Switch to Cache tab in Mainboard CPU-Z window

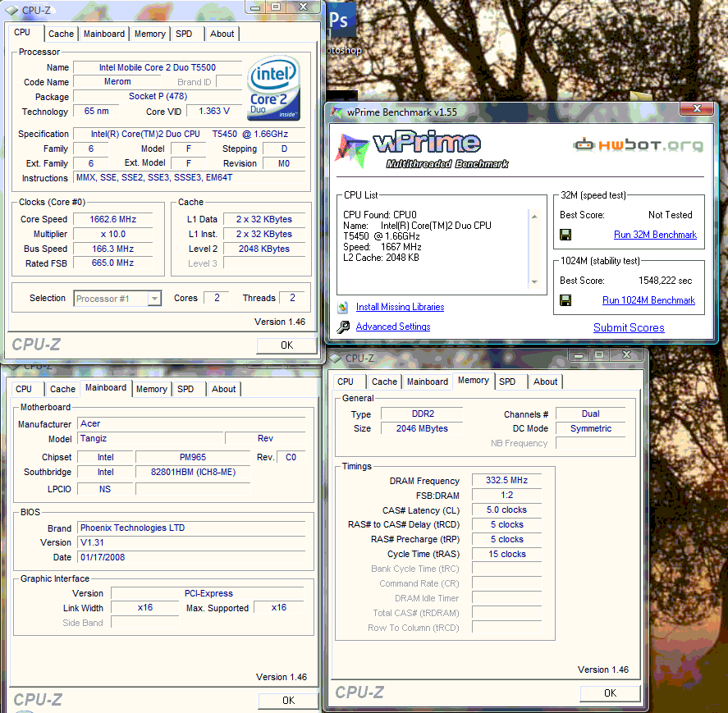click(x=62, y=389)
